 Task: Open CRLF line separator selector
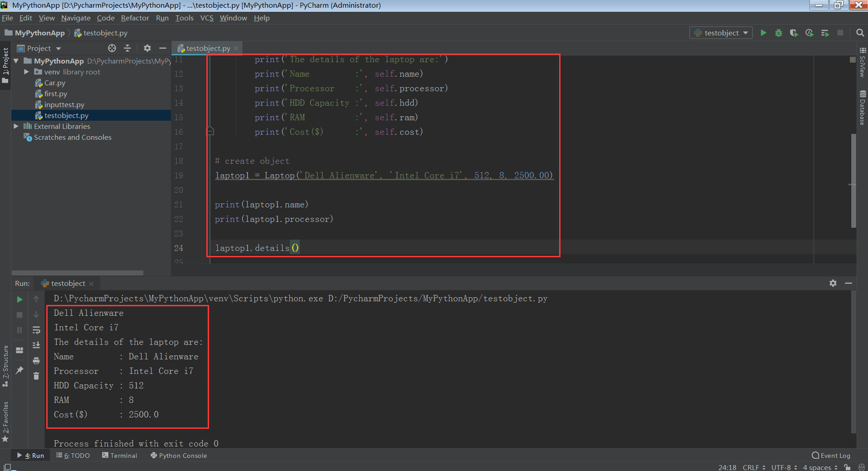coord(754,467)
